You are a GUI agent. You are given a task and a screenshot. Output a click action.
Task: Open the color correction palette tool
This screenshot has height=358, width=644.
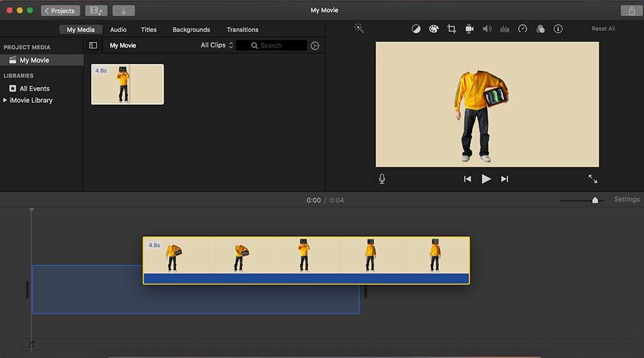pyautogui.click(x=434, y=29)
